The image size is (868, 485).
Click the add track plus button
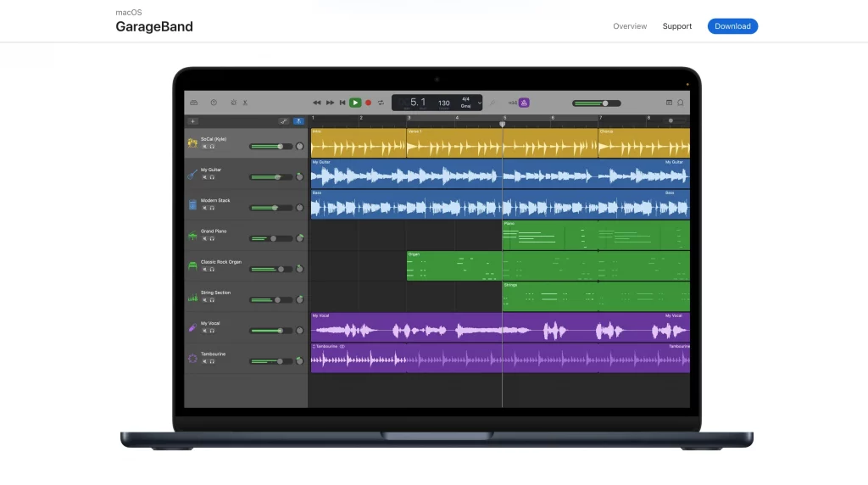(x=193, y=121)
